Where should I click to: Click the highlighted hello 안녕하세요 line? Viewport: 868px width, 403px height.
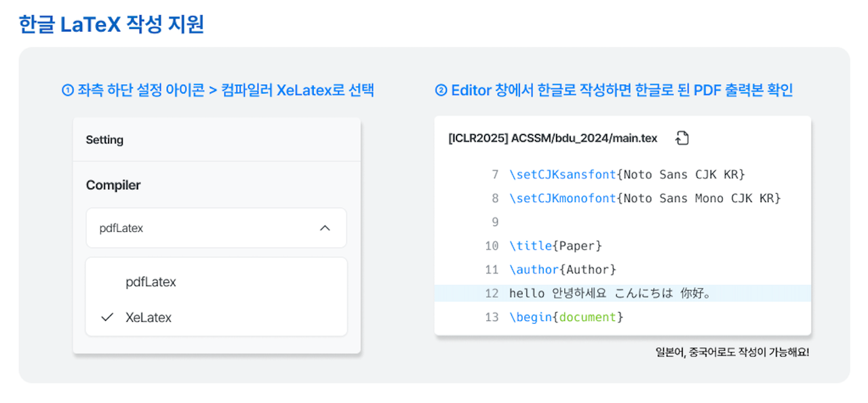click(623, 293)
